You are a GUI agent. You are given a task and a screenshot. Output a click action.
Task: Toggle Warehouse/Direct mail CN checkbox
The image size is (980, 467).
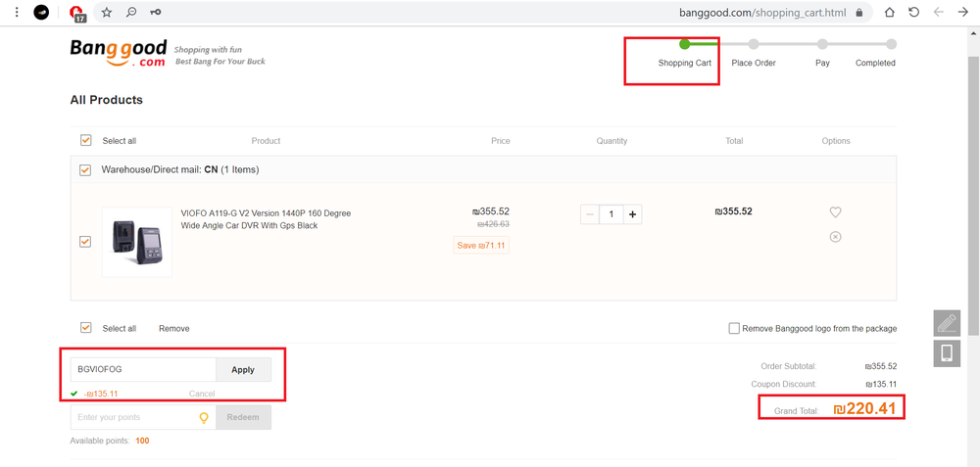pyautogui.click(x=85, y=169)
